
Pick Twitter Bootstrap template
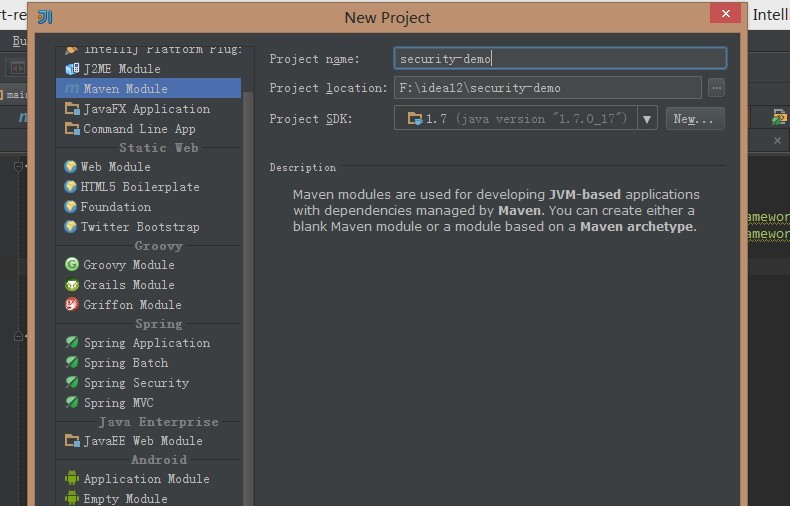tap(149, 227)
